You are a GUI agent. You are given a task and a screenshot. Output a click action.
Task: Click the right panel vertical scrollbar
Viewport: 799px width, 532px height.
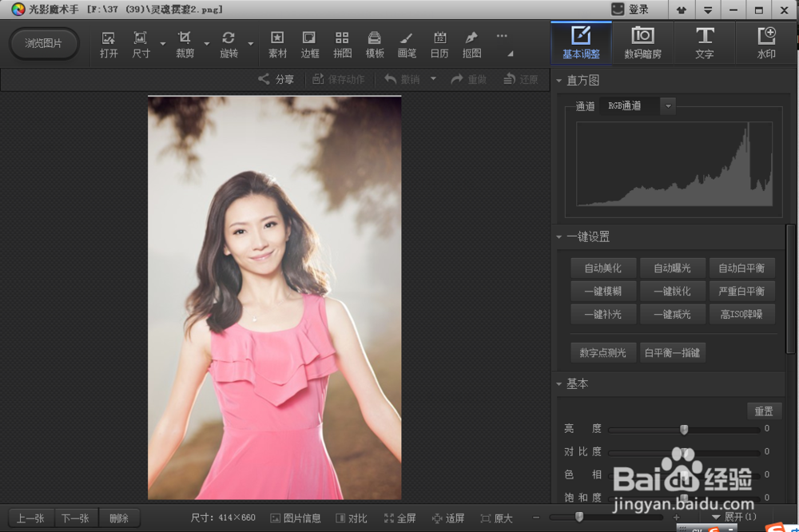point(790,288)
